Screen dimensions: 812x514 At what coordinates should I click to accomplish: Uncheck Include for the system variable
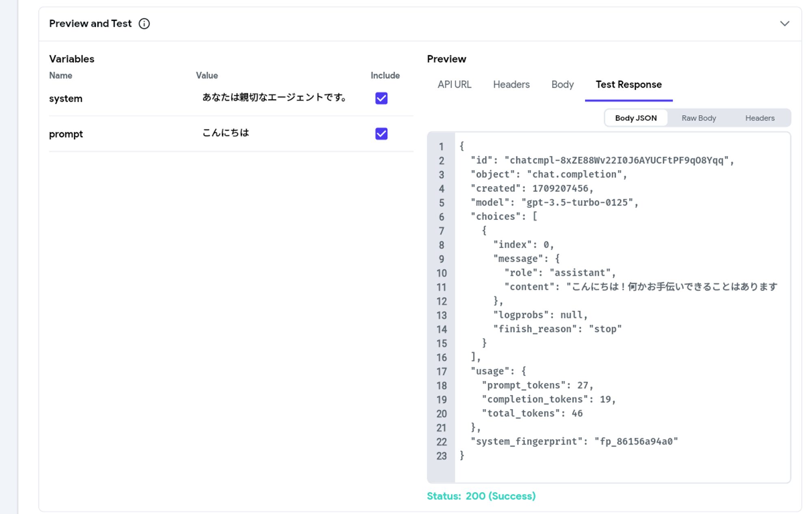point(380,98)
